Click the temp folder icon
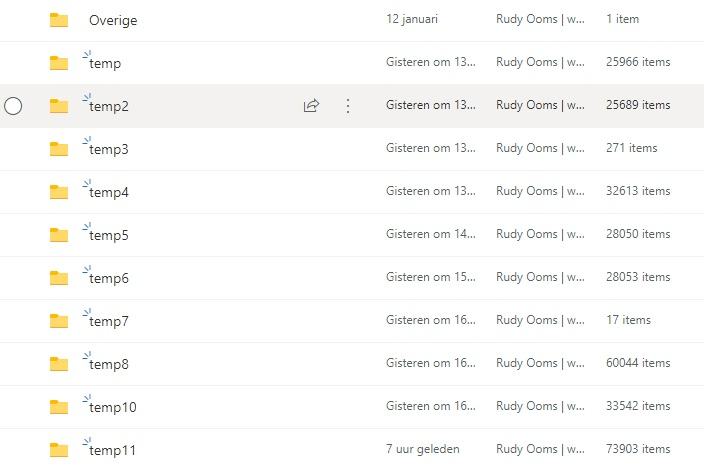This screenshot has height=469, width=713. coord(59,63)
